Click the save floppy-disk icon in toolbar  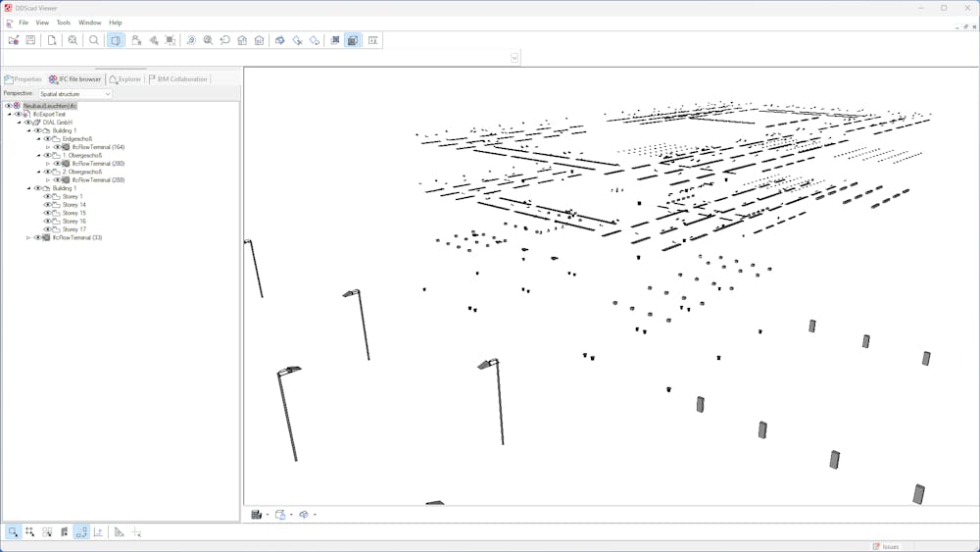30,40
